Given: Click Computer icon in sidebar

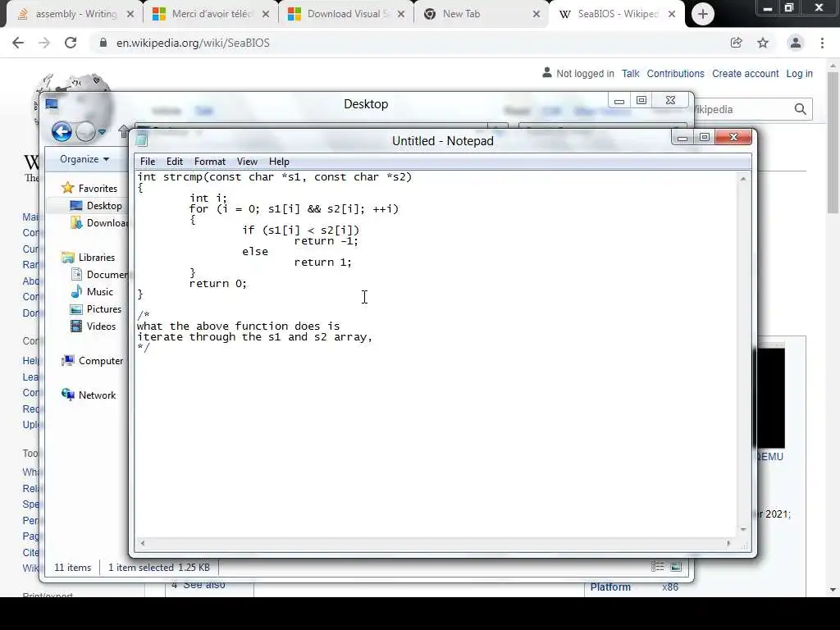Looking at the screenshot, I should 67,361.
